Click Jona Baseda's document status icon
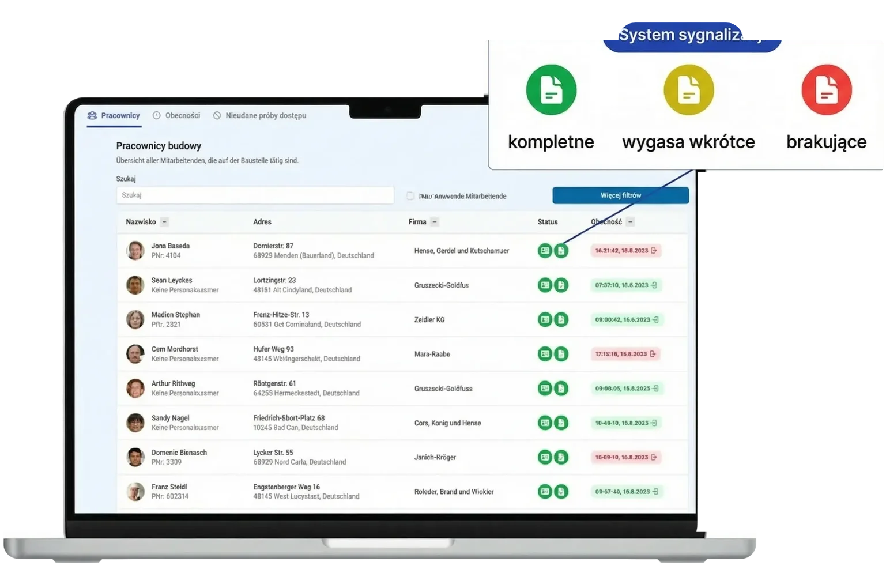Screen dimensions: 886x588 tap(561, 251)
